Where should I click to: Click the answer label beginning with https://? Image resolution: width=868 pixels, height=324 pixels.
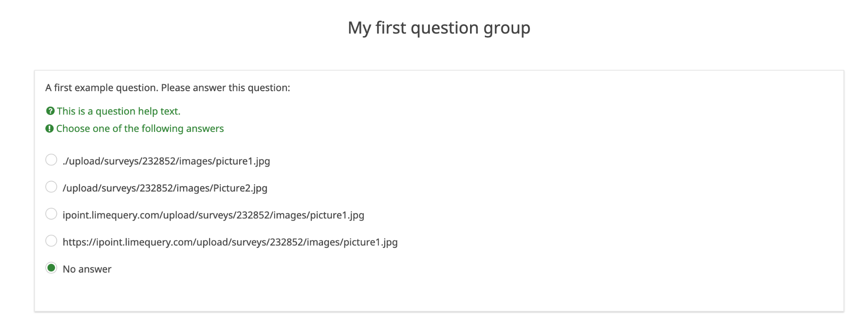(x=230, y=243)
